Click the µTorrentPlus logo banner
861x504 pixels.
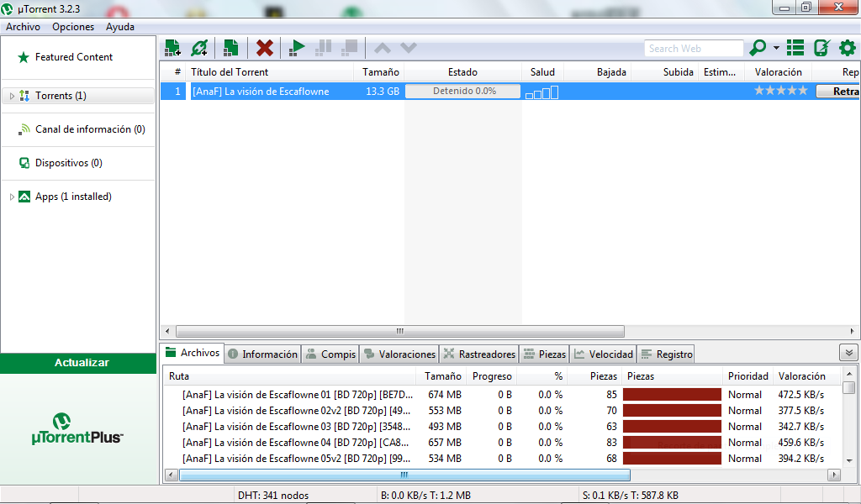click(x=77, y=429)
